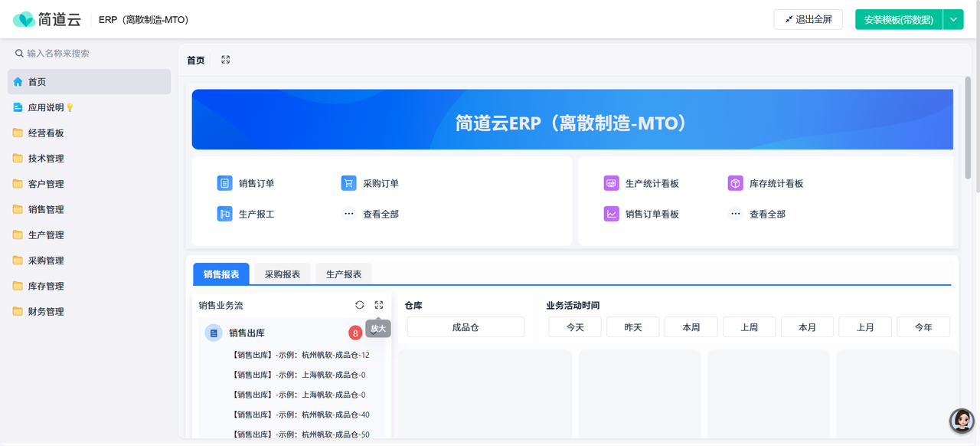Screen dimensions: 980x446
Task: Click the search magnifier icon in sidebar
Action: 19,54
